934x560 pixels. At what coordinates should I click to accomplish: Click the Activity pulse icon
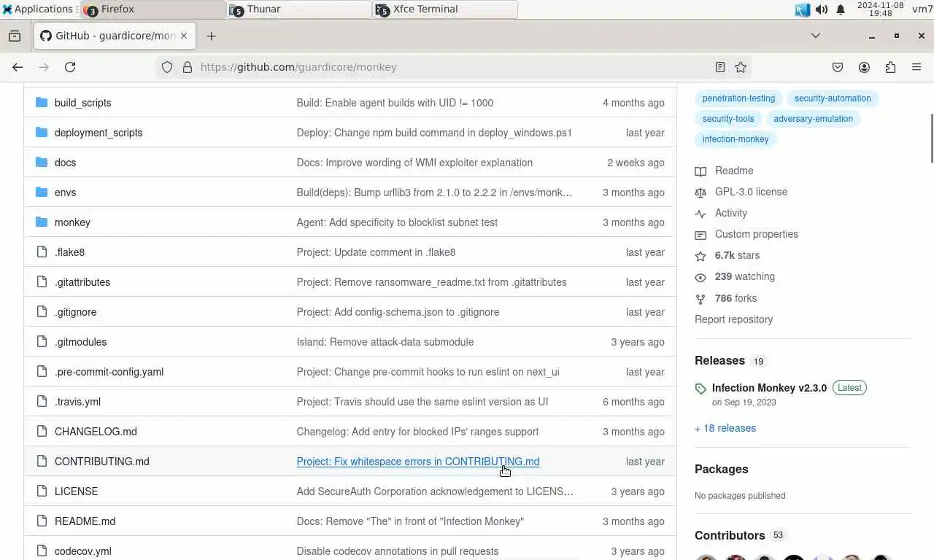click(x=700, y=214)
